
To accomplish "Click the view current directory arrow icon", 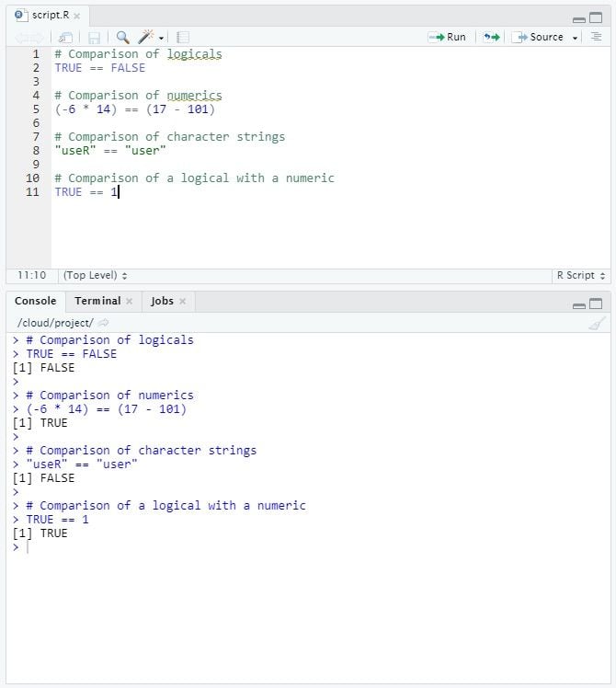I will click(x=103, y=323).
